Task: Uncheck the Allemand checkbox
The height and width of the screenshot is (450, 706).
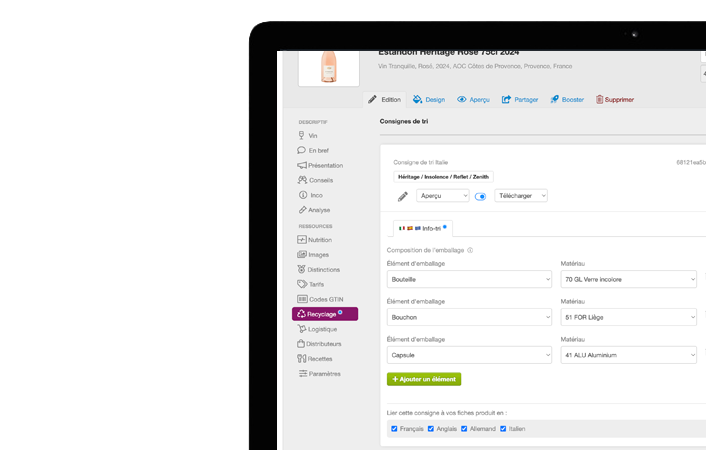Action: click(x=464, y=428)
